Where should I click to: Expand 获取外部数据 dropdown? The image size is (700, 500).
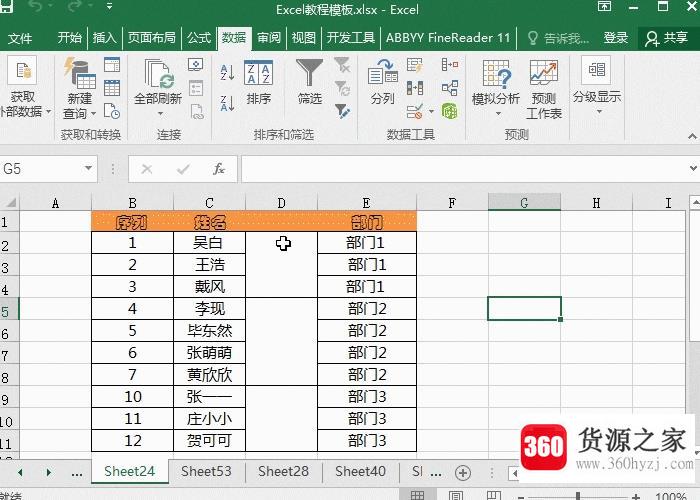point(49,112)
